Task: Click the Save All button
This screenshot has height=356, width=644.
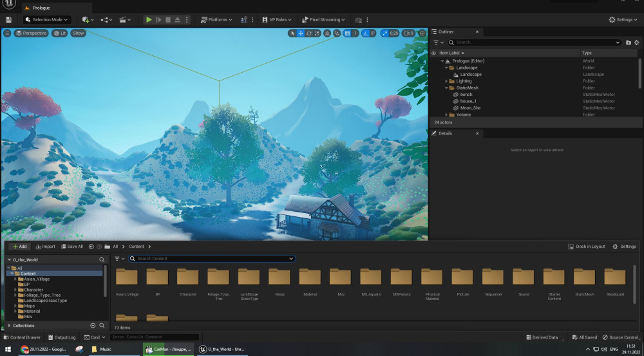Action: tap(72, 247)
